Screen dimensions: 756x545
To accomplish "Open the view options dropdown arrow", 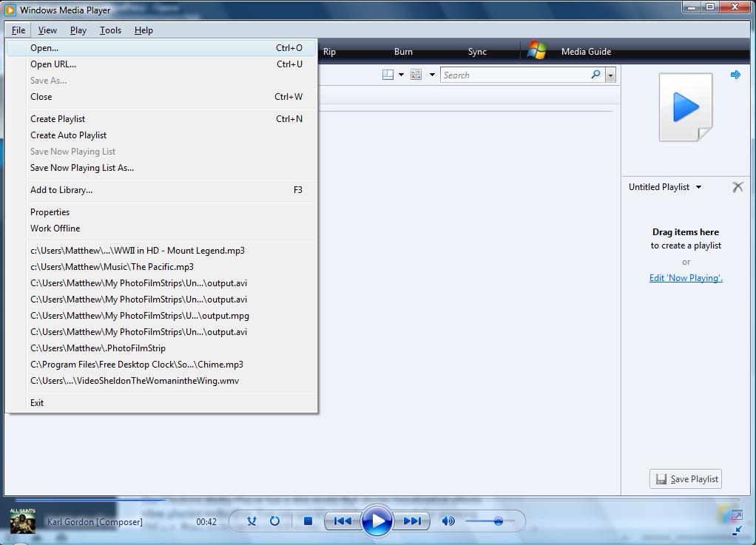I will click(x=432, y=75).
